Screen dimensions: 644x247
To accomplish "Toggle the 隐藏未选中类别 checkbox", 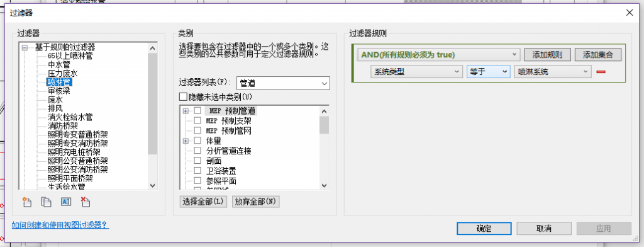I will click(x=183, y=97).
